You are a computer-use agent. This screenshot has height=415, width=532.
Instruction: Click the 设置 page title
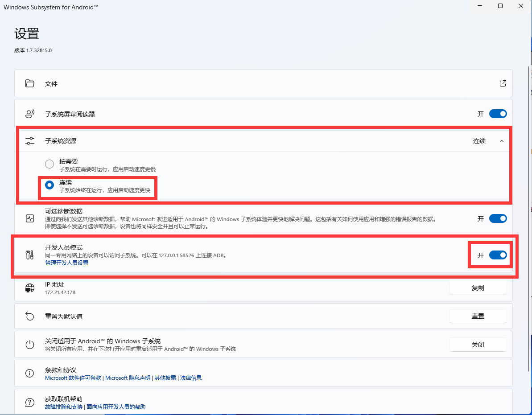[27, 34]
